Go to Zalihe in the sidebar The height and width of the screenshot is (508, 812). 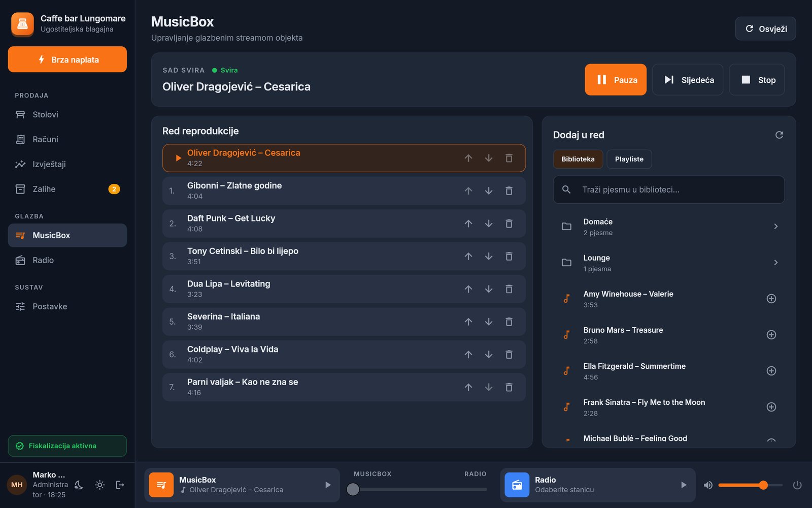[67, 189]
